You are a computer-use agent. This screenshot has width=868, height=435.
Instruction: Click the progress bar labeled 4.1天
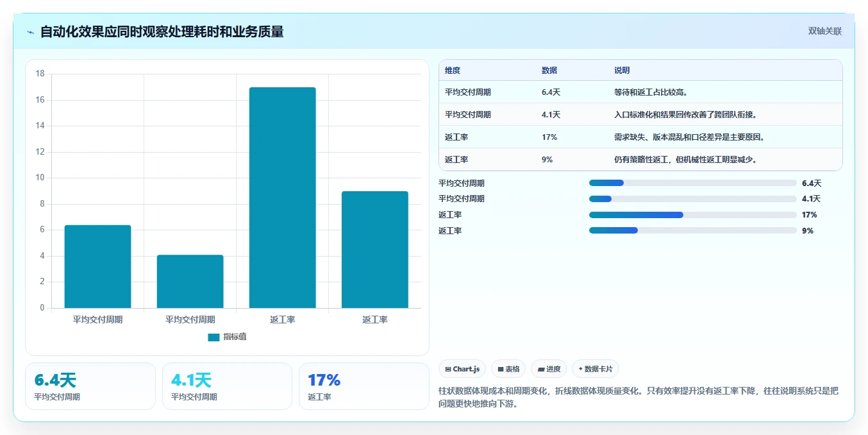coord(692,199)
